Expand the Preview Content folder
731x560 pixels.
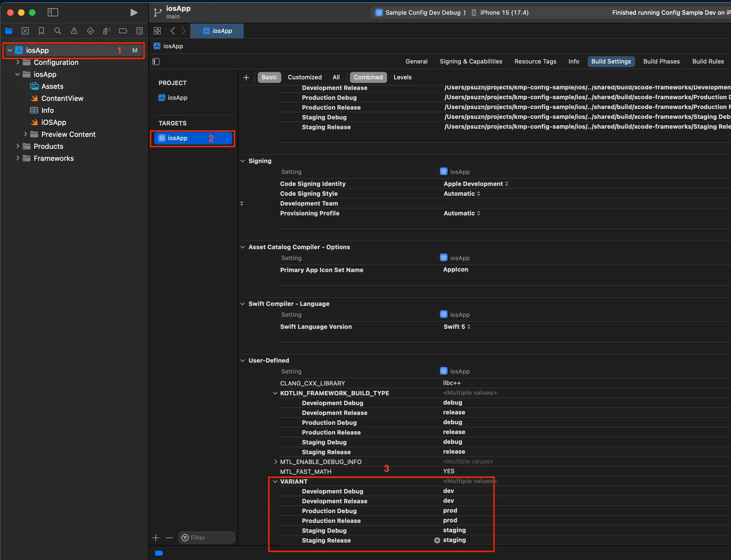[25, 134]
